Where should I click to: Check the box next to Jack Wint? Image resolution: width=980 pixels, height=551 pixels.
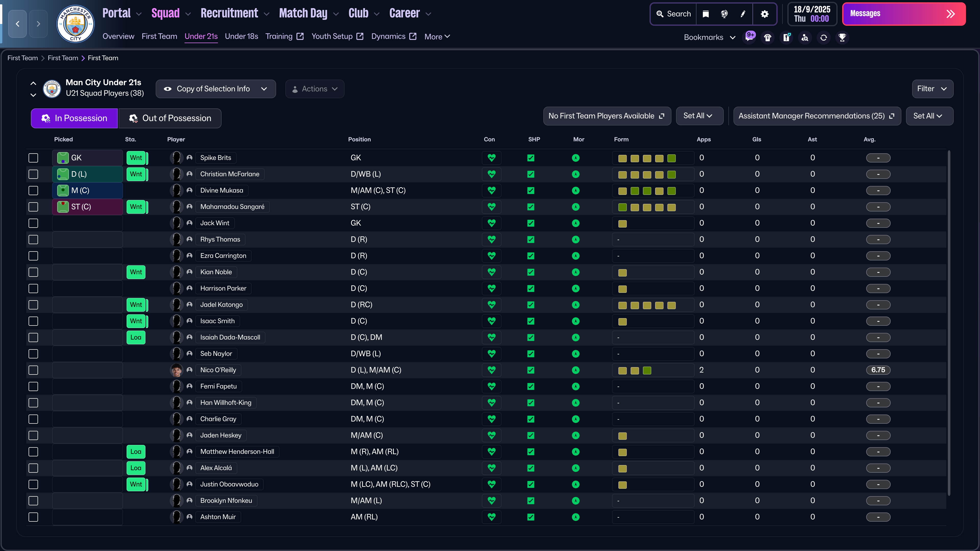tap(33, 223)
